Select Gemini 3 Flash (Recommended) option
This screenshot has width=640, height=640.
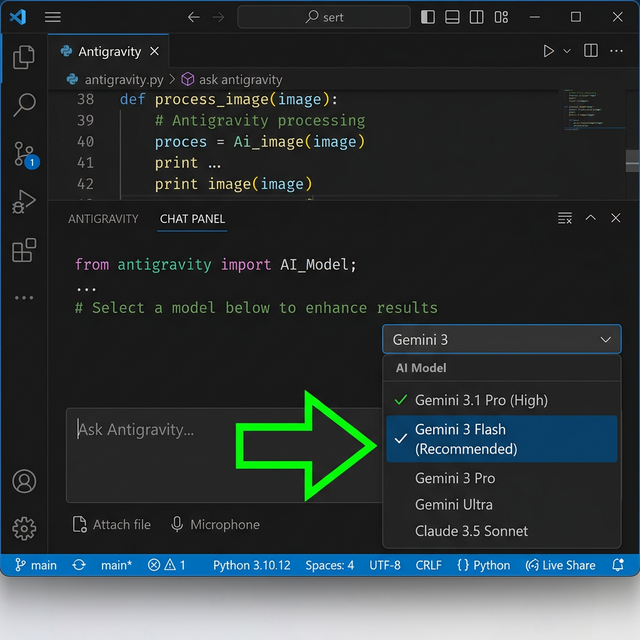pos(500,439)
